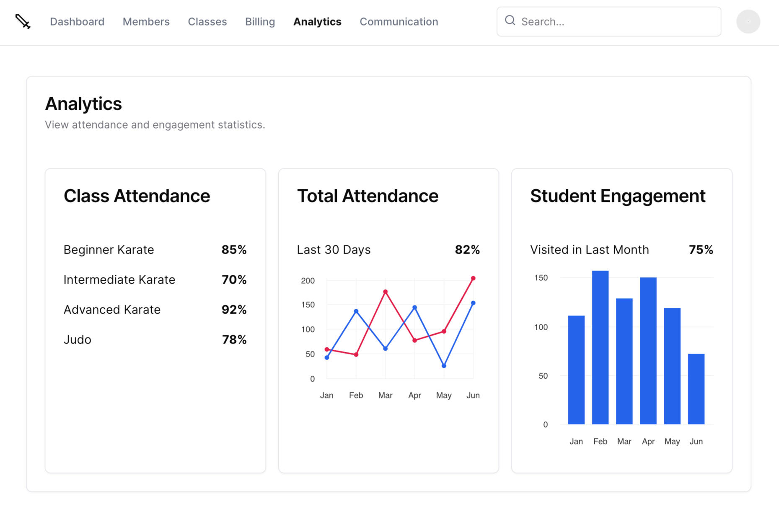Select the Intermediate Karate row
Viewport: 779px width, 532px height.
pos(155,279)
